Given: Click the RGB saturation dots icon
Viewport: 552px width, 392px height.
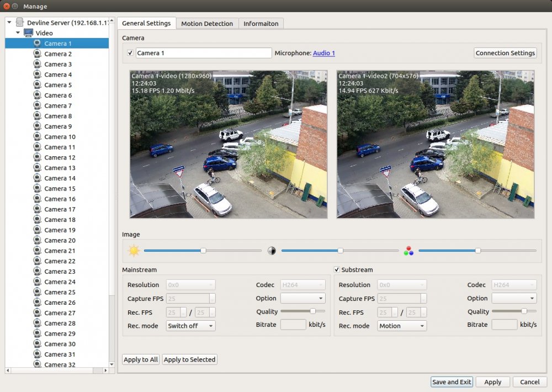Looking at the screenshot, I should [408, 251].
